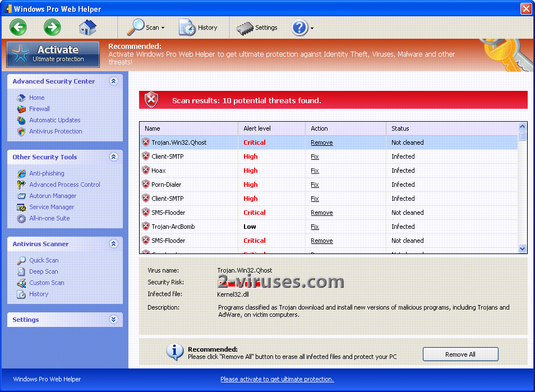Collapse the Advanced Security Center panel
535x392 pixels.
114,81
